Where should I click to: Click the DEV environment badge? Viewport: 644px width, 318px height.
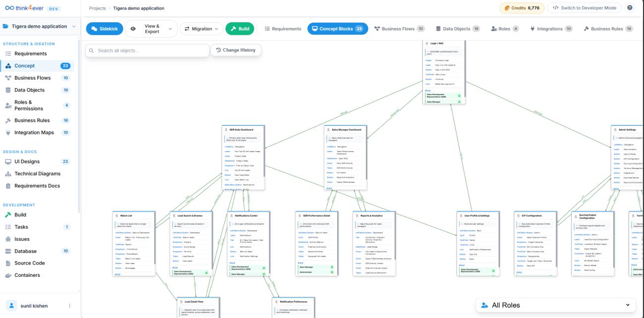(54, 8)
